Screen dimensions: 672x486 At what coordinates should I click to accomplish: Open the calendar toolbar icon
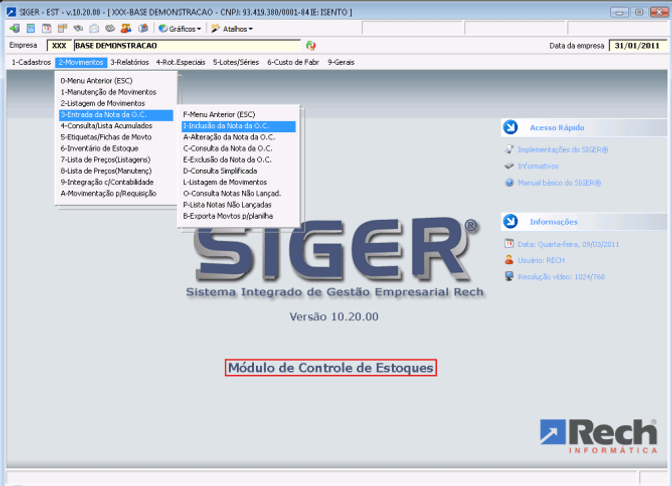46,29
